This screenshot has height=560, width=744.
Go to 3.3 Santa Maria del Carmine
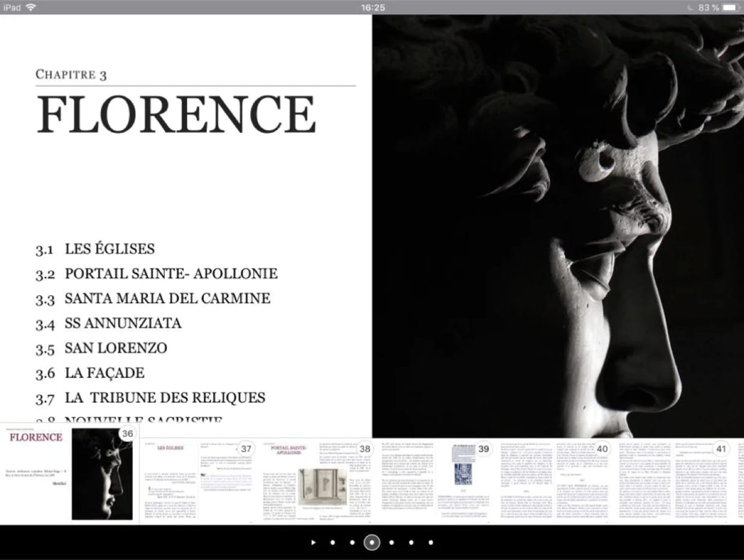(167, 299)
